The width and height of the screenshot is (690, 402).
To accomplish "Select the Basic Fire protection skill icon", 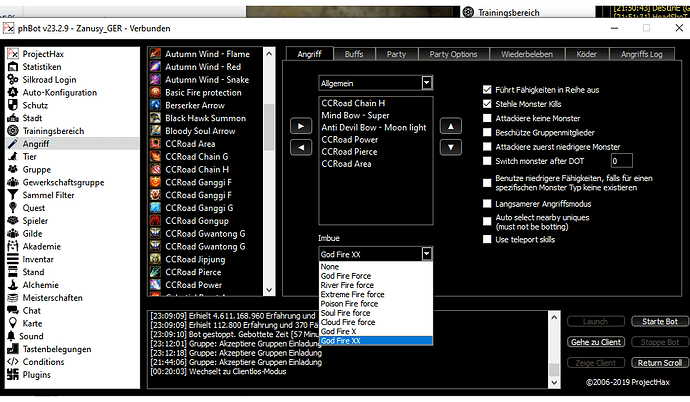I will [155, 92].
